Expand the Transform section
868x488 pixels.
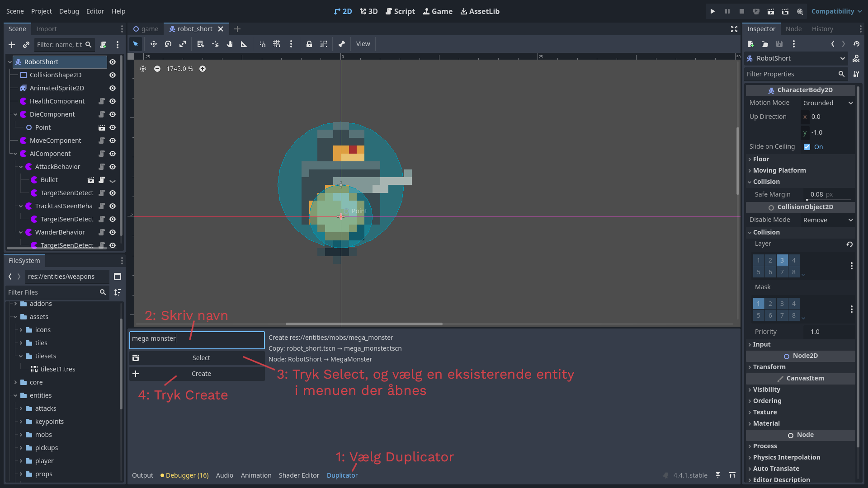[769, 367]
